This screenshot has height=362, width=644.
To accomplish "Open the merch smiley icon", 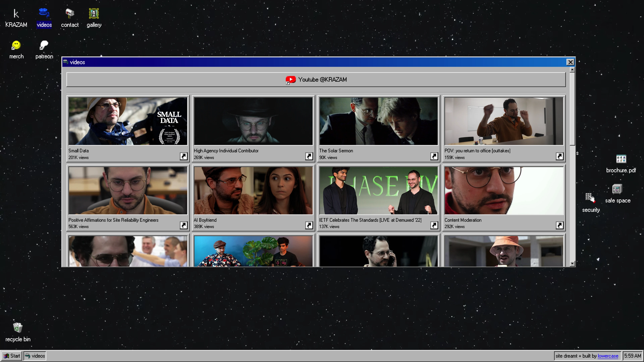I will [x=16, y=49].
